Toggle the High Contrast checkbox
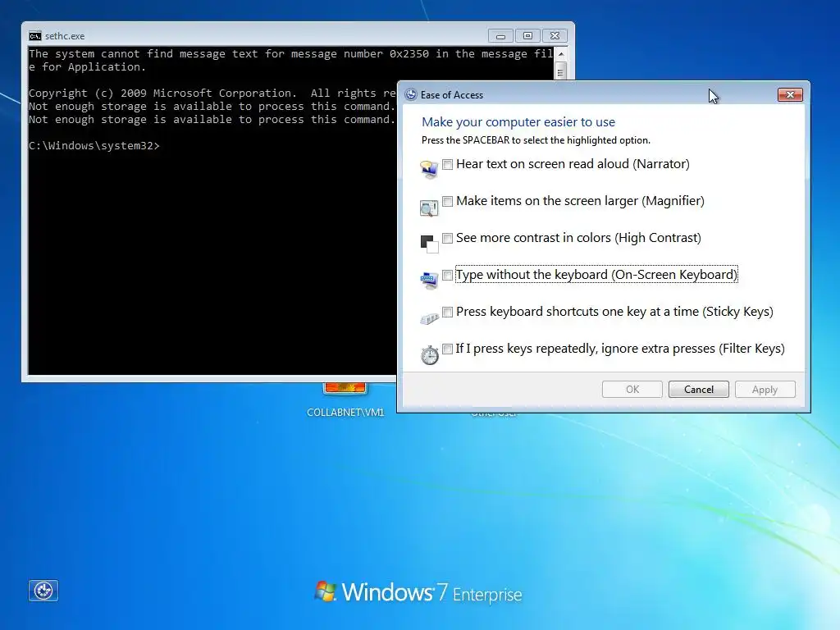Viewport: 840px width, 630px height. click(447, 239)
